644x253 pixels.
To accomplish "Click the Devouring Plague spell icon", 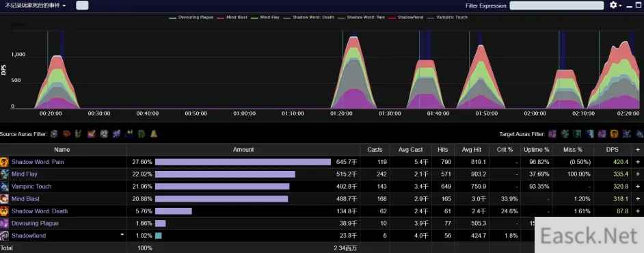I will click(x=4, y=224).
